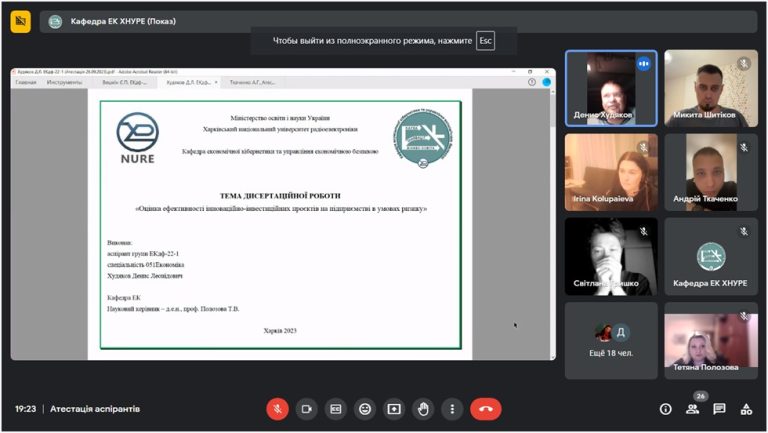Screen dimensions: 768x433
Task: Click the yellow presentation-off icon
Action: pyautogui.click(x=21, y=21)
